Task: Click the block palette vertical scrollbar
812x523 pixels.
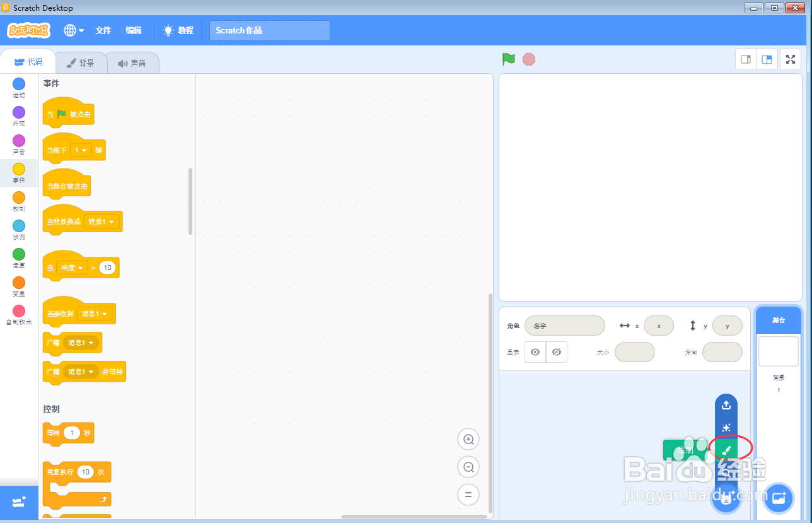Action: pyautogui.click(x=190, y=201)
